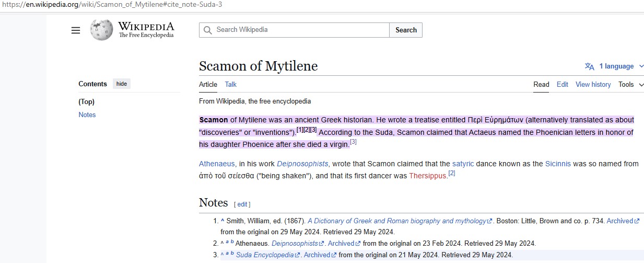The height and width of the screenshot is (263, 644).
Task: Focus the Search Wikipedia input field
Action: 294,30
